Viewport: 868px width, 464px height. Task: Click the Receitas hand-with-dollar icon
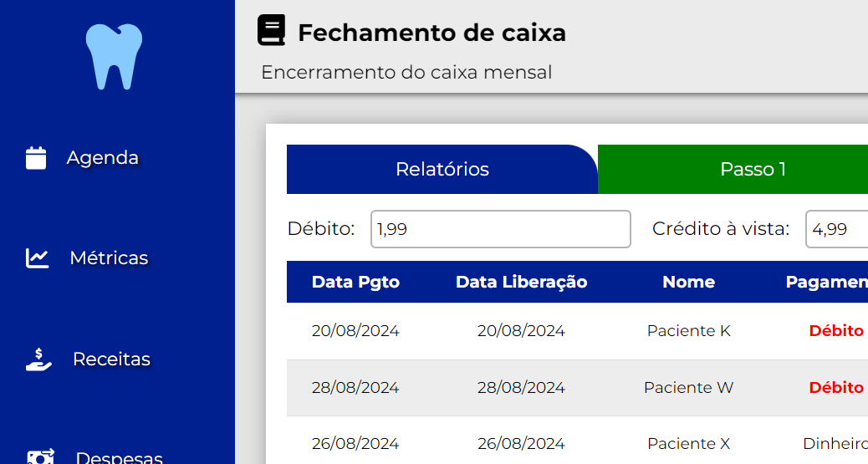pyautogui.click(x=38, y=359)
